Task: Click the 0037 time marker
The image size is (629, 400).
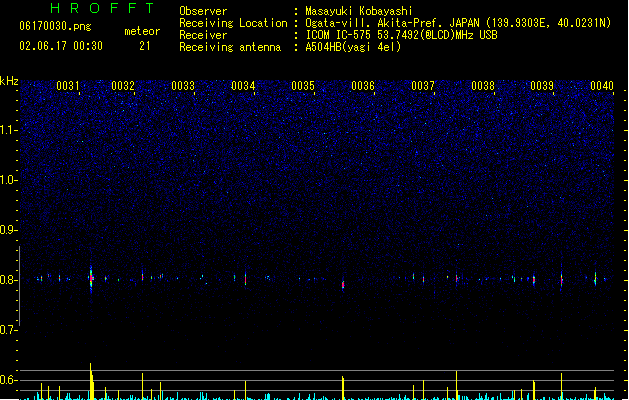Action: [x=423, y=86]
